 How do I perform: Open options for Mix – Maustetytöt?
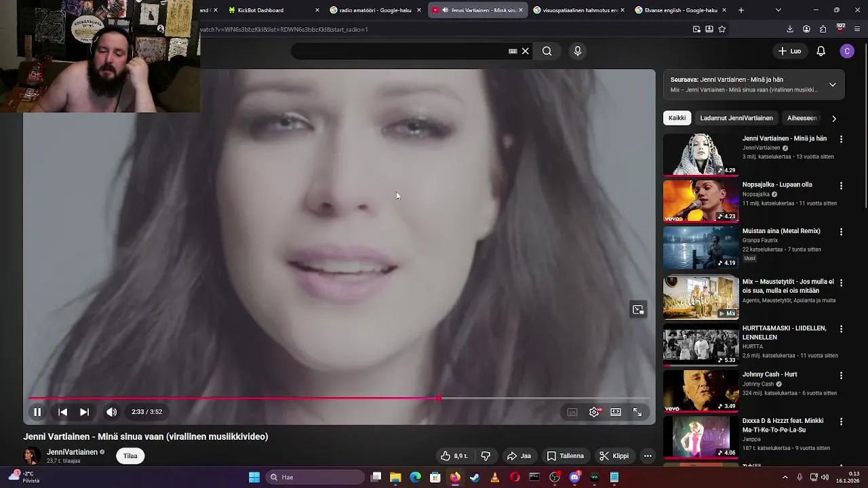pos(841,282)
